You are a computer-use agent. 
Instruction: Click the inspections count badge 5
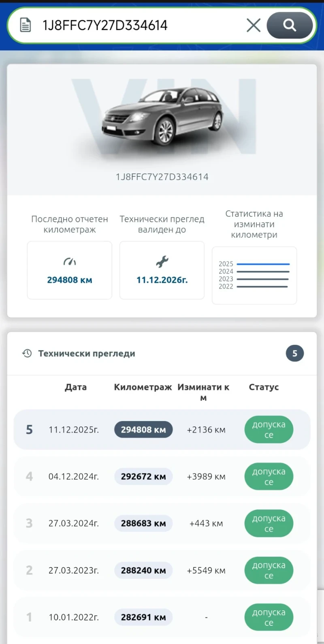(x=294, y=353)
